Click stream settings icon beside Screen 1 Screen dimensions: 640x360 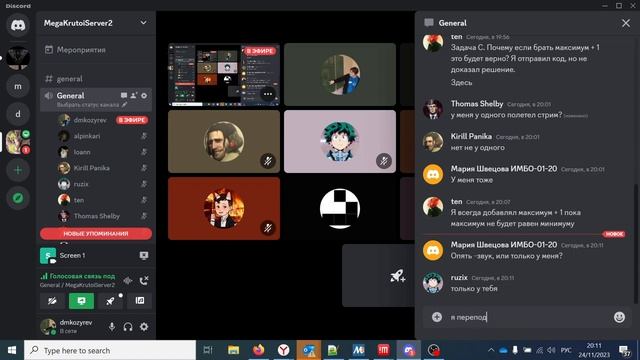(144, 256)
